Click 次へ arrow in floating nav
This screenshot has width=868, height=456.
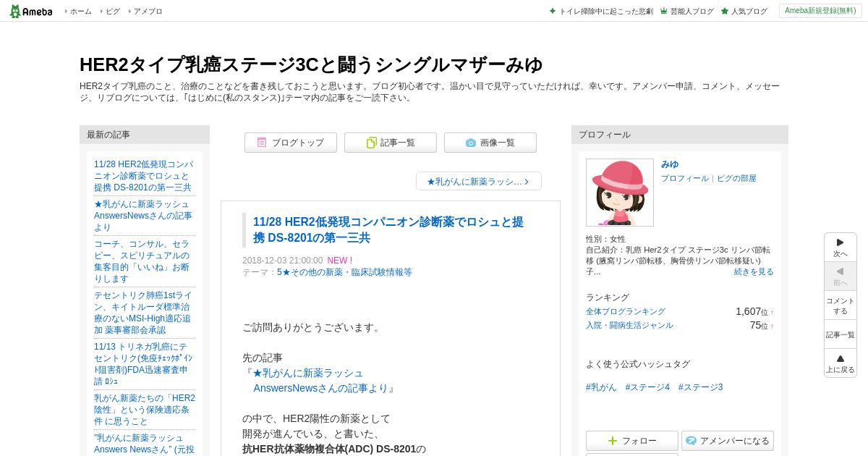point(841,248)
